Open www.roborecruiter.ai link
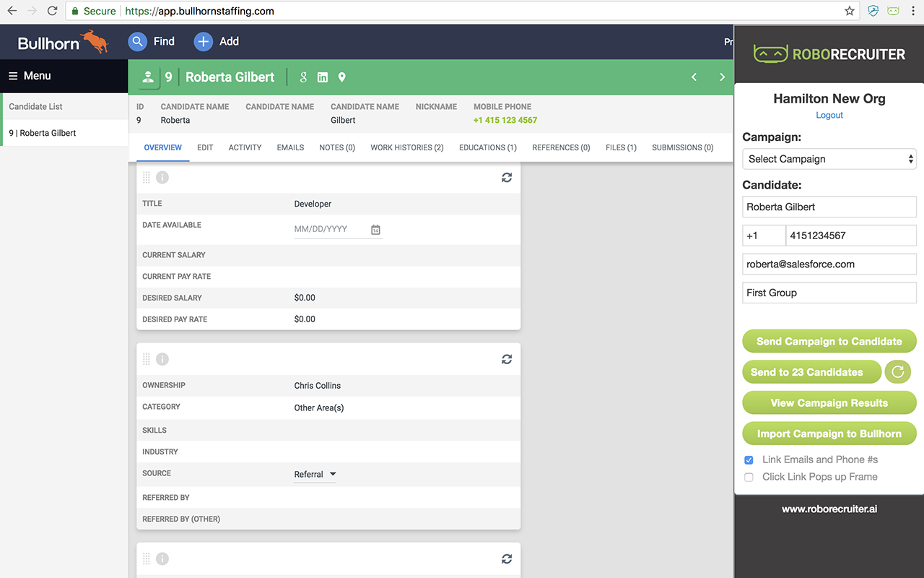 click(x=829, y=509)
